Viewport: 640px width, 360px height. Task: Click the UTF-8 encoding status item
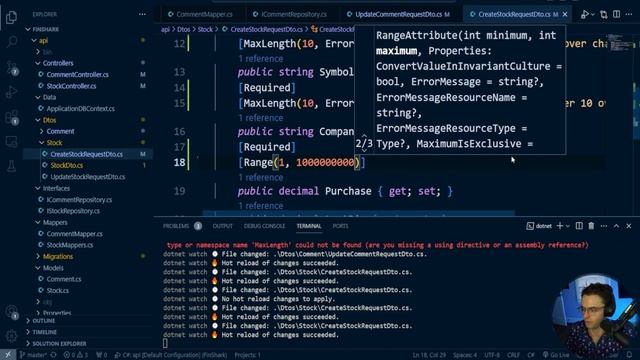[492, 355]
